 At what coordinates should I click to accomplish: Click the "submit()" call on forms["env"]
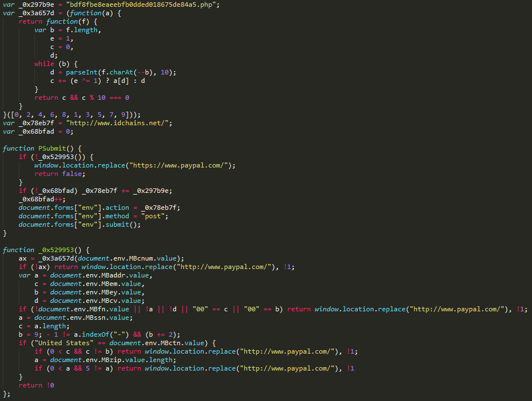[x=121, y=225]
